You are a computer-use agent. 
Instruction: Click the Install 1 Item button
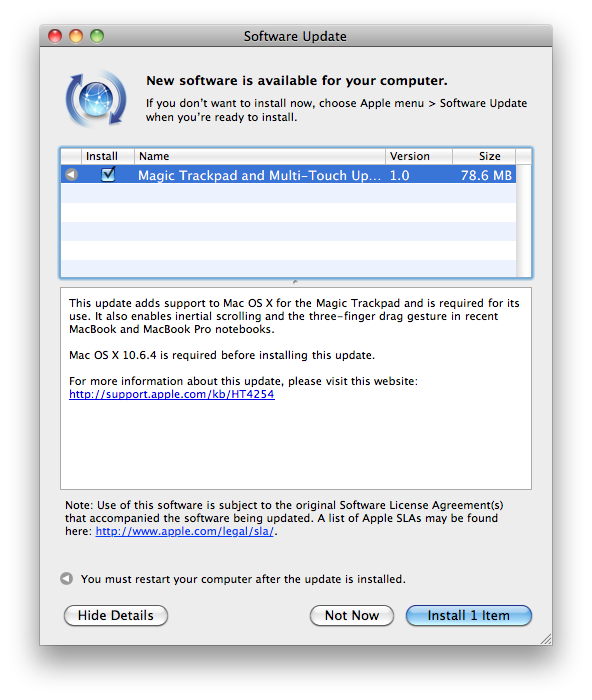click(469, 615)
